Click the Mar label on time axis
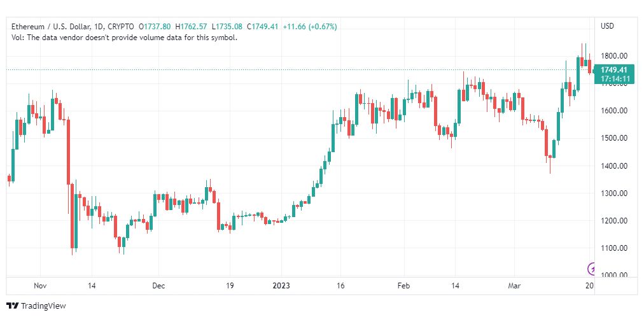This screenshot has width=644, height=317. pyautogui.click(x=514, y=286)
